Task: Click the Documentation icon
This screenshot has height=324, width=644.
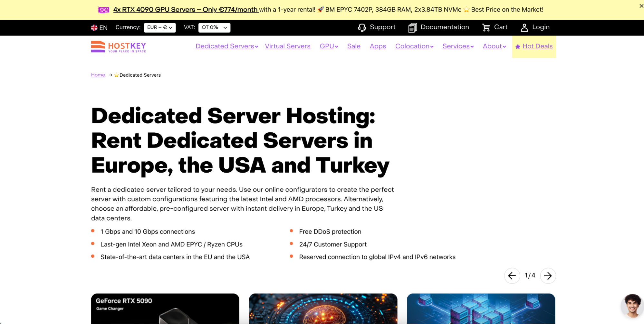Action: (412, 27)
